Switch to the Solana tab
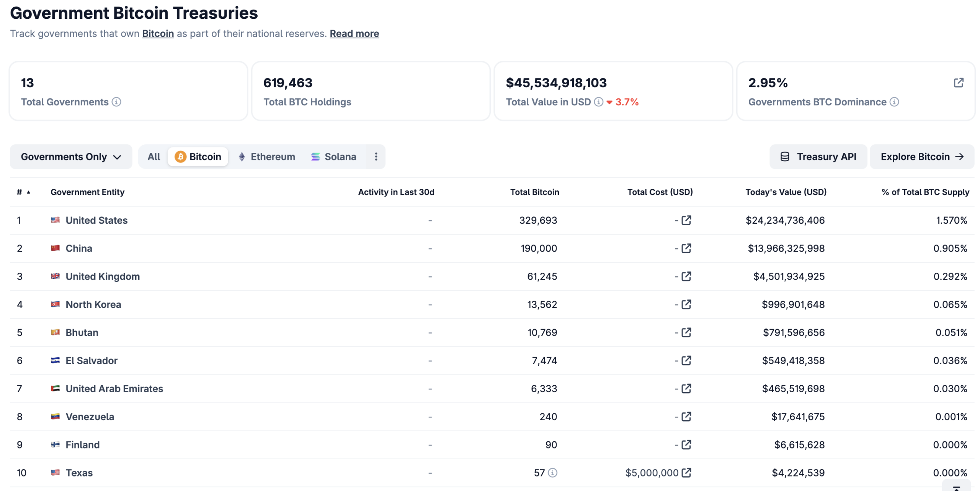The width and height of the screenshot is (980, 491). coord(333,157)
